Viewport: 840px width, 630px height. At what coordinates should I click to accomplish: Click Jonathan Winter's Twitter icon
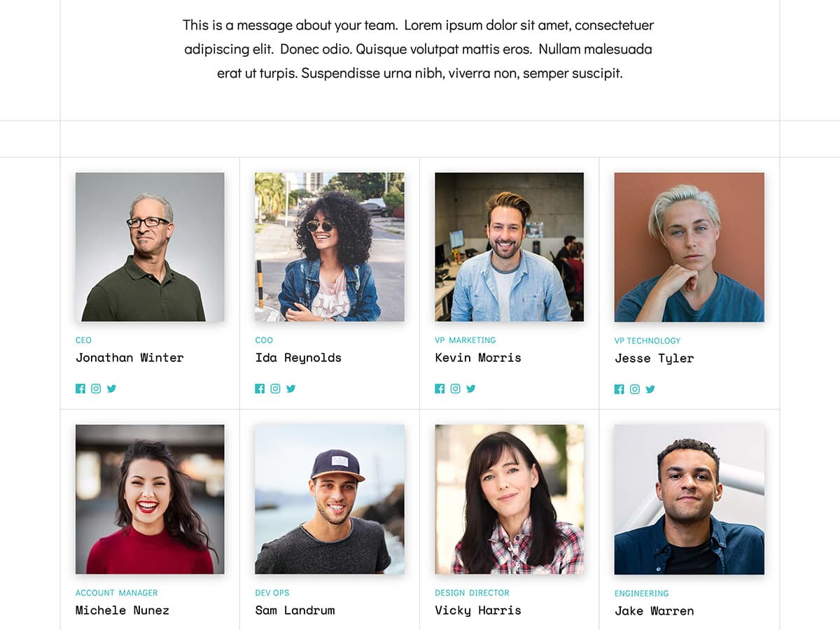pos(111,388)
